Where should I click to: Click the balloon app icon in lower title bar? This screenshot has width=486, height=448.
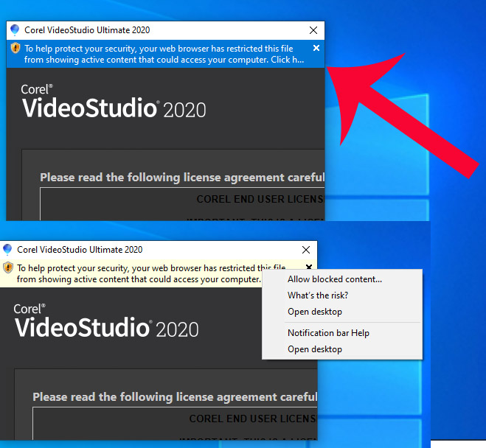point(7,250)
